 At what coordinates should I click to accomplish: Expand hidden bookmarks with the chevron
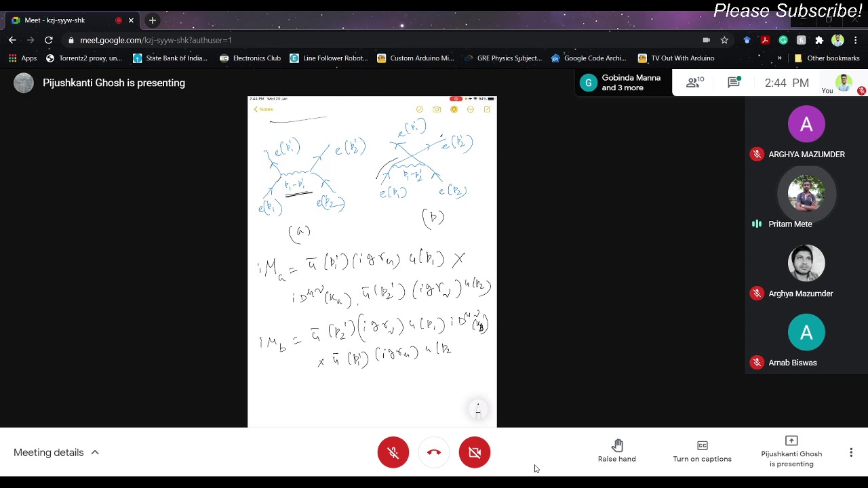[779, 58]
